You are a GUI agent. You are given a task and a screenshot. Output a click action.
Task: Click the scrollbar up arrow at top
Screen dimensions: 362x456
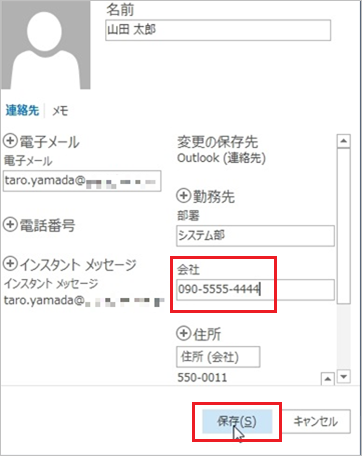[x=344, y=141]
